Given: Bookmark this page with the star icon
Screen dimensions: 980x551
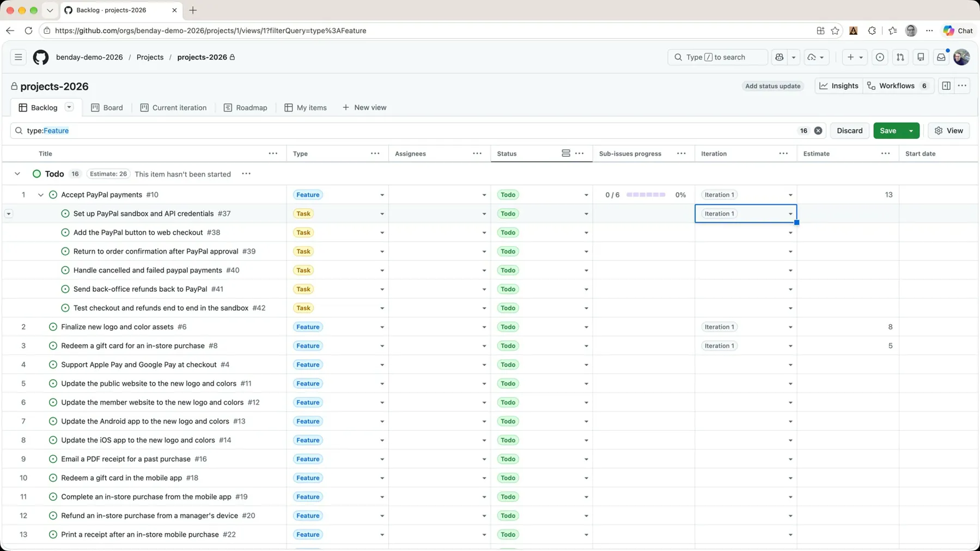Looking at the screenshot, I should point(835,30).
